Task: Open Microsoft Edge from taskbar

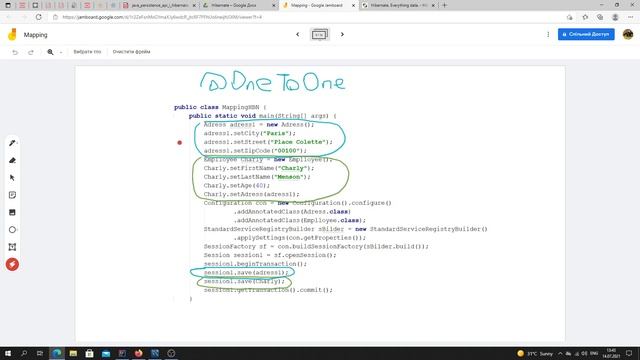Action: pyautogui.click(x=57, y=353)
